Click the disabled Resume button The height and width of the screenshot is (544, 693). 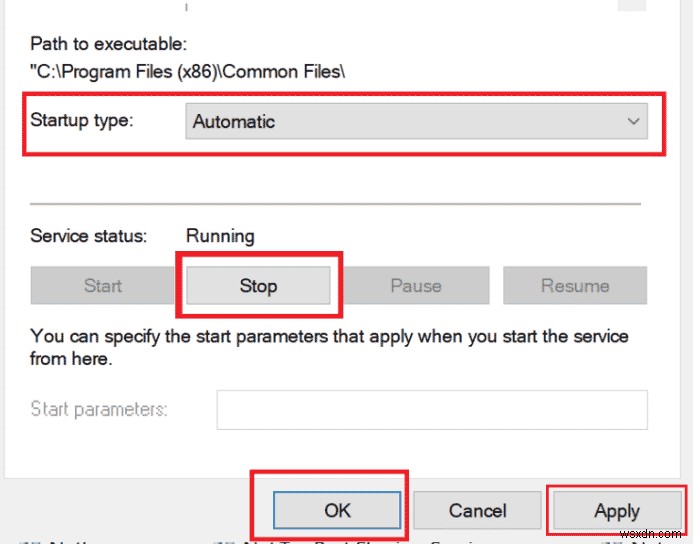(x=575, y=285)
